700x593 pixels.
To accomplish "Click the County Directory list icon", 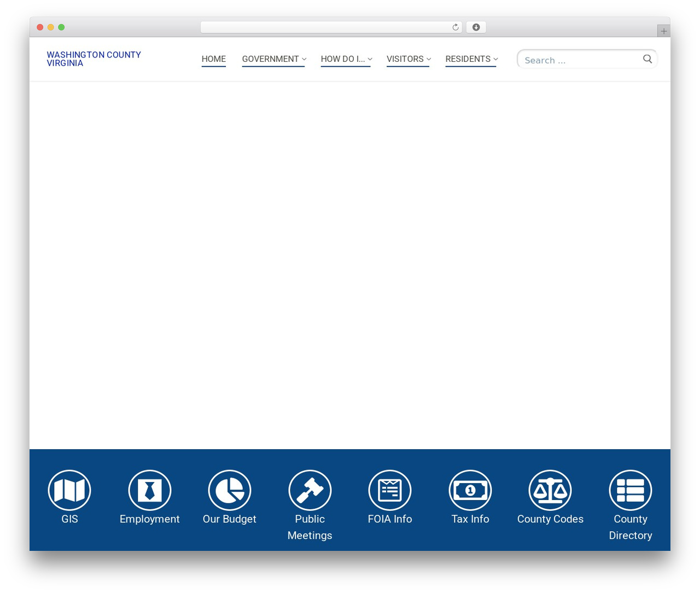I will (x=631, y=490).
